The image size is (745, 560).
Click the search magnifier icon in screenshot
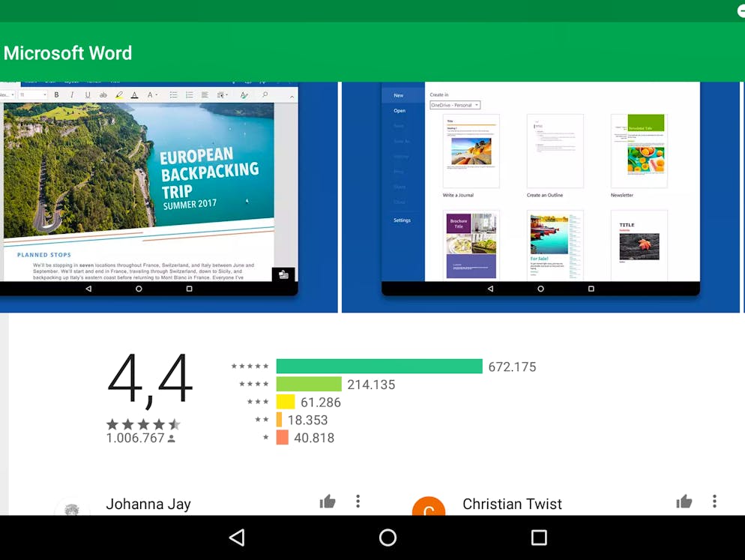(265, 94)
